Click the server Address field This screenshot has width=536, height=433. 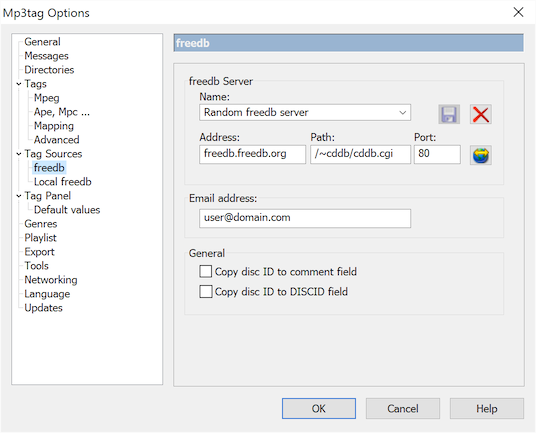(x=252, y=154)
